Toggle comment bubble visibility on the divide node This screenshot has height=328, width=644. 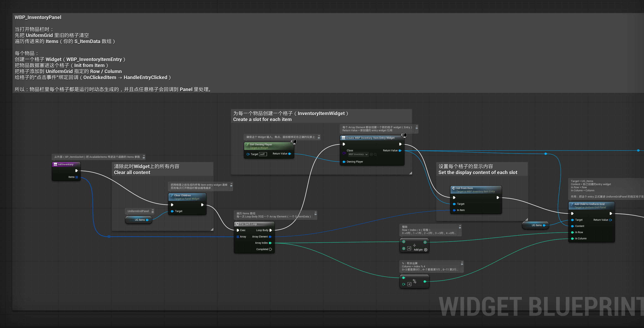coord(460,228)
